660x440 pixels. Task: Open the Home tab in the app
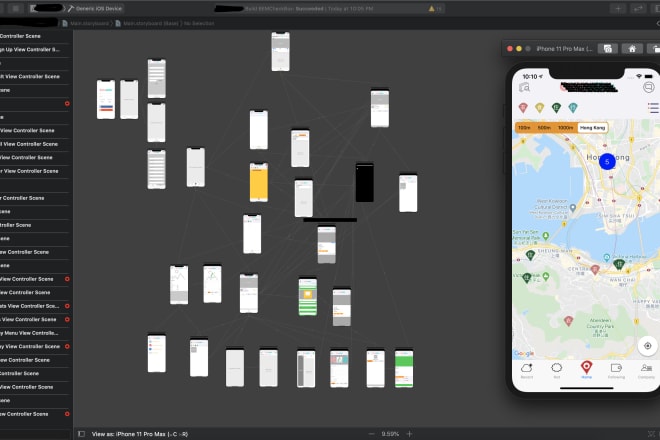(x=586, y=370)
